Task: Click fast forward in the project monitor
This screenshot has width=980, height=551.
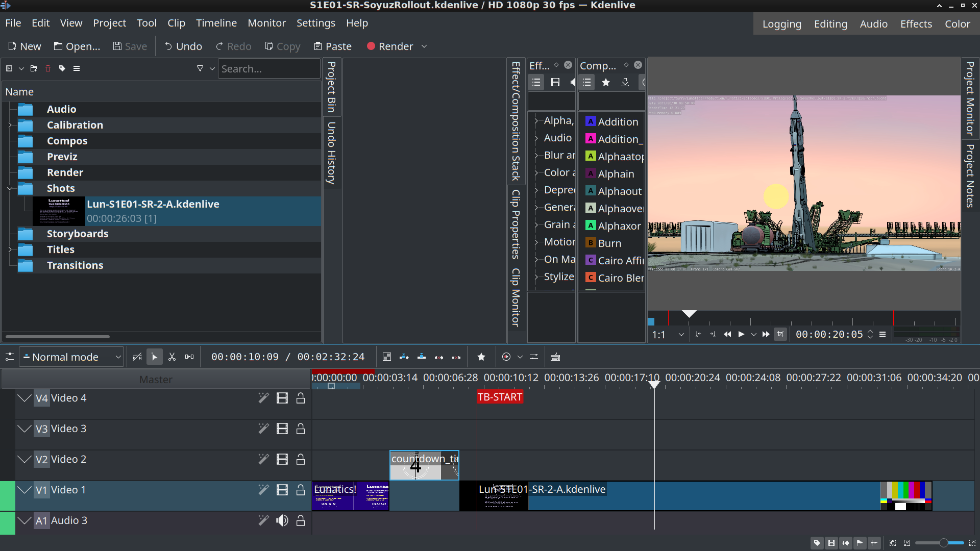Action: point(766,335)
